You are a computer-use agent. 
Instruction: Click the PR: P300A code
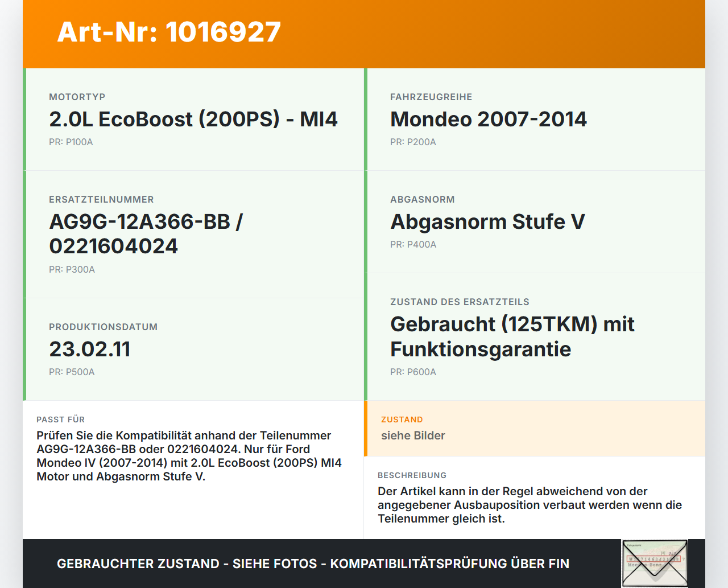pos(72,269)
